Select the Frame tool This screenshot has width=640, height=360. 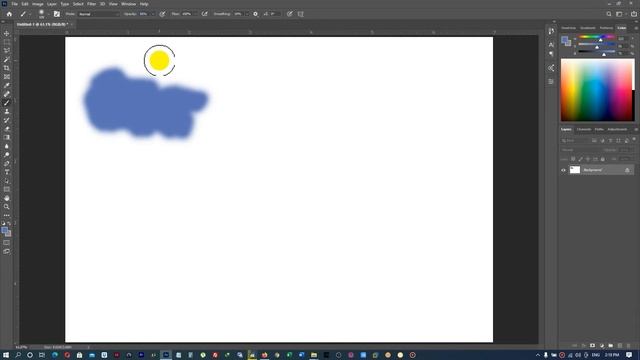(7, 77)
